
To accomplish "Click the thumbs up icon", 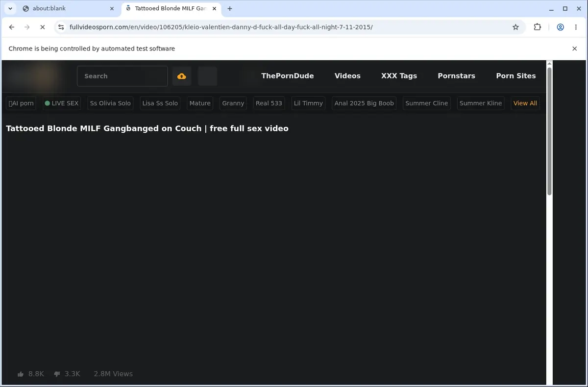I will pyautogui.click(x=21, y=374).
